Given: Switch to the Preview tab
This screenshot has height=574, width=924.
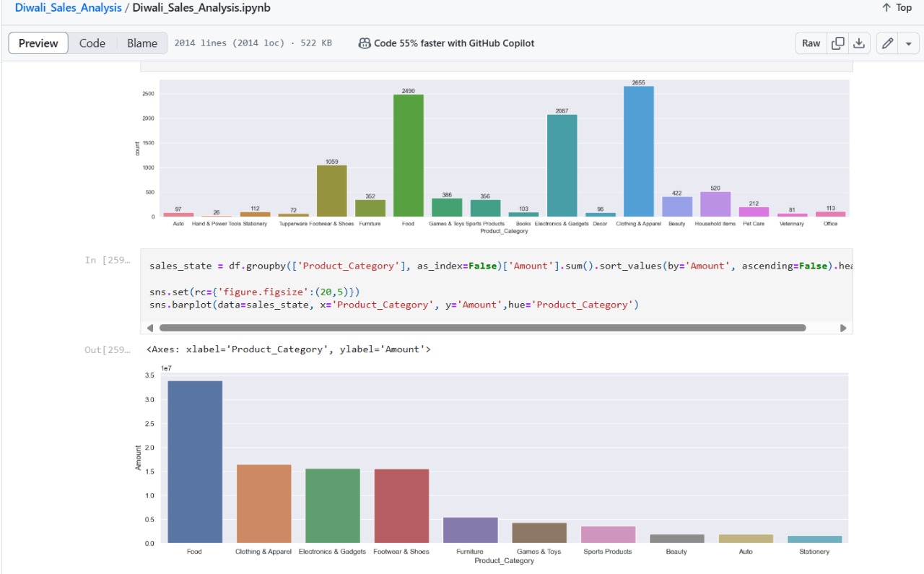Looking at the screenshot, I should pos(38,43).
